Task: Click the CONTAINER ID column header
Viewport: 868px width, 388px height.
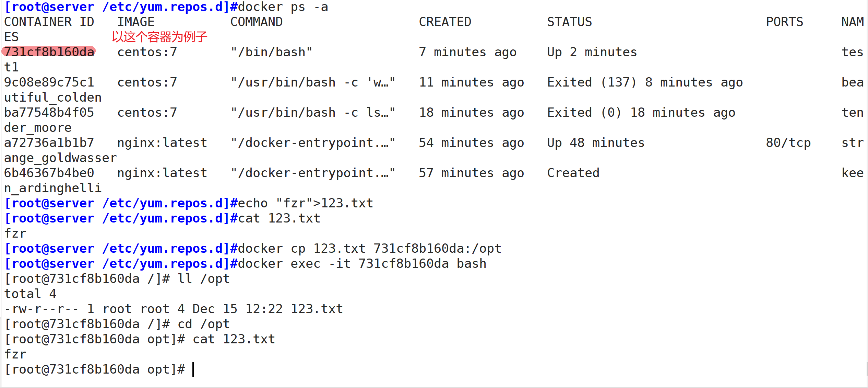Action: click(x=49, y=22)
